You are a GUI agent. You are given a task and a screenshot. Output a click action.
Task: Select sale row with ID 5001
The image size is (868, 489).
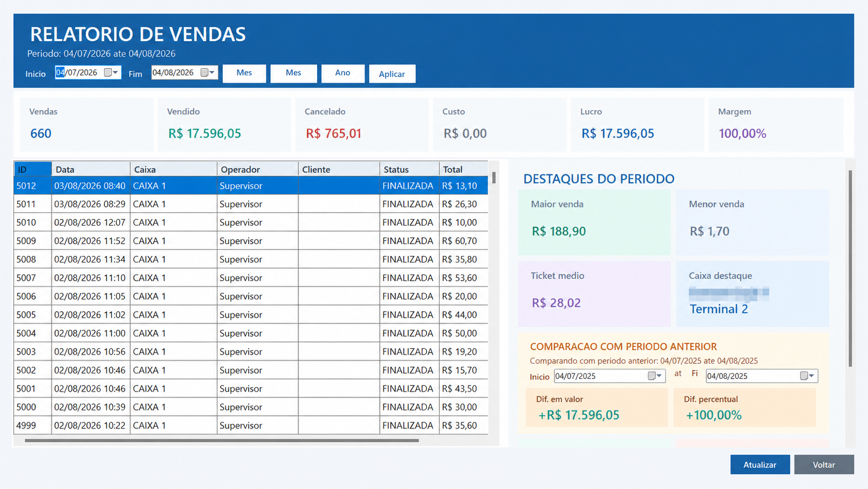coord(251,388)
